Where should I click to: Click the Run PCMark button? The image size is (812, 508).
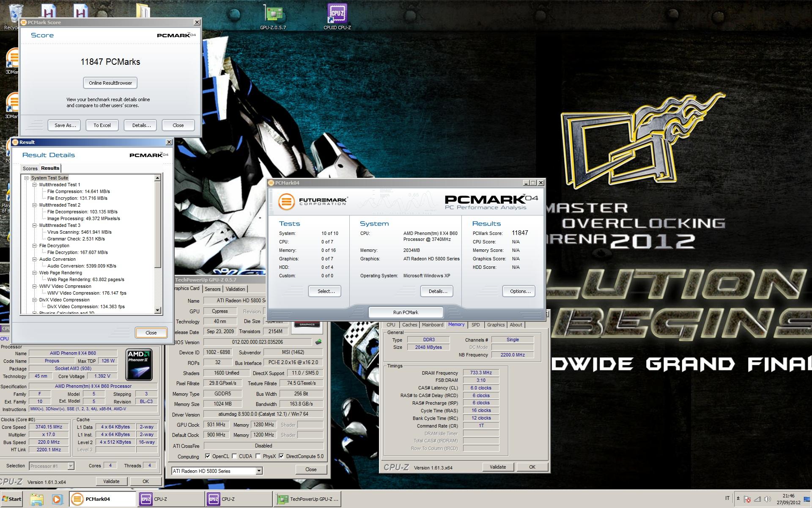(x=406, y=312)
